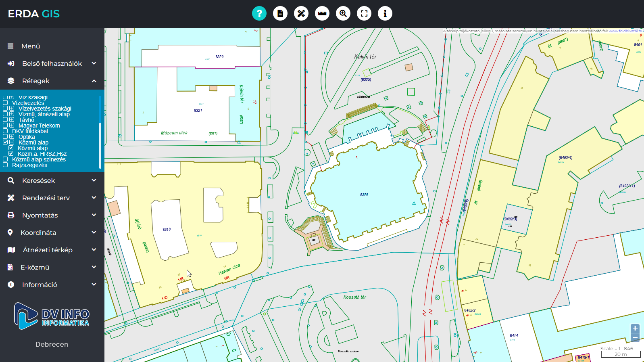
Task: Expand Nyomtatás with its chevron
Action: pyautogui.click(x=94, y=215)
